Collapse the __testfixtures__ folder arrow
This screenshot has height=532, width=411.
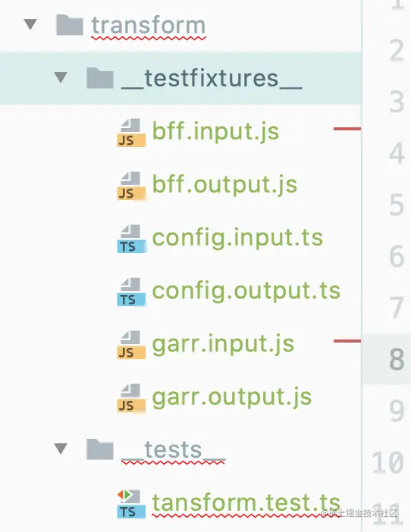[61, 77]
